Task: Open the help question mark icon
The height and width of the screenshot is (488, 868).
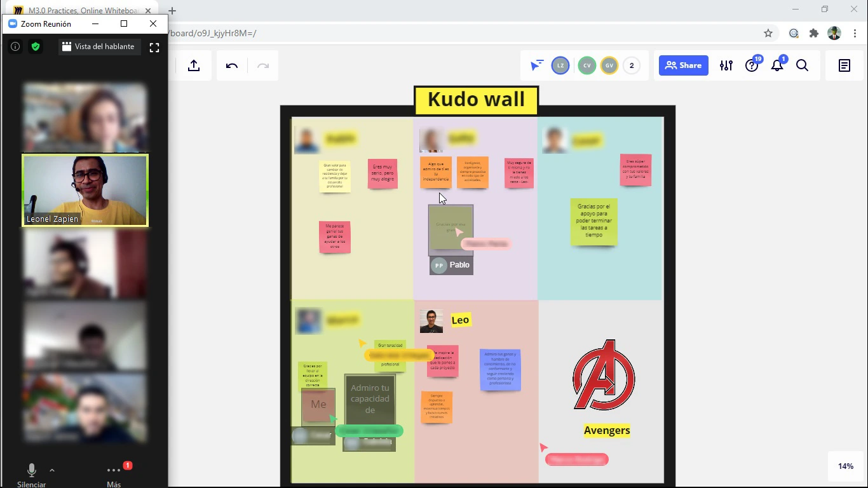Action: click(x=752, y=65)
